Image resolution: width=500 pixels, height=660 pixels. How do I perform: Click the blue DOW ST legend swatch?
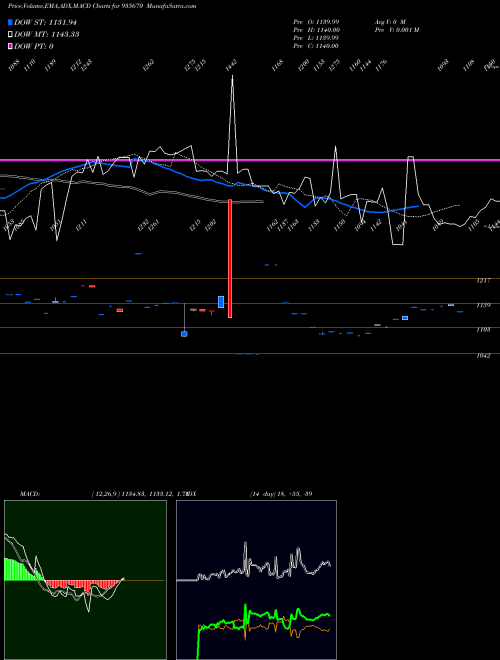click(x=10, y=22)
